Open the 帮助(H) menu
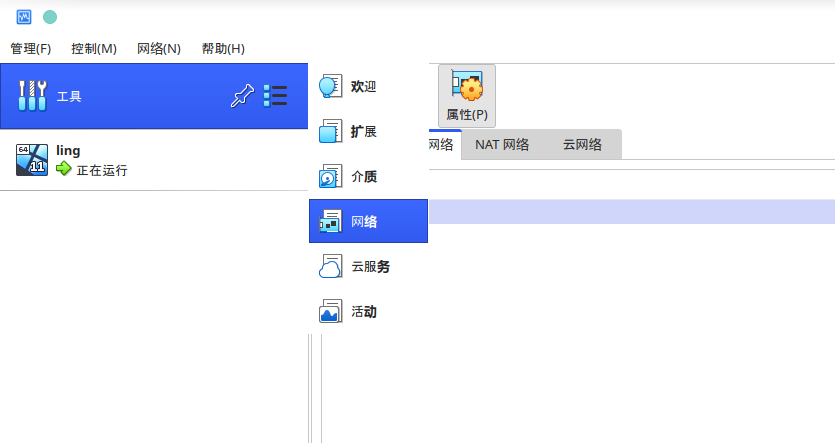 [x=223, y=49]
